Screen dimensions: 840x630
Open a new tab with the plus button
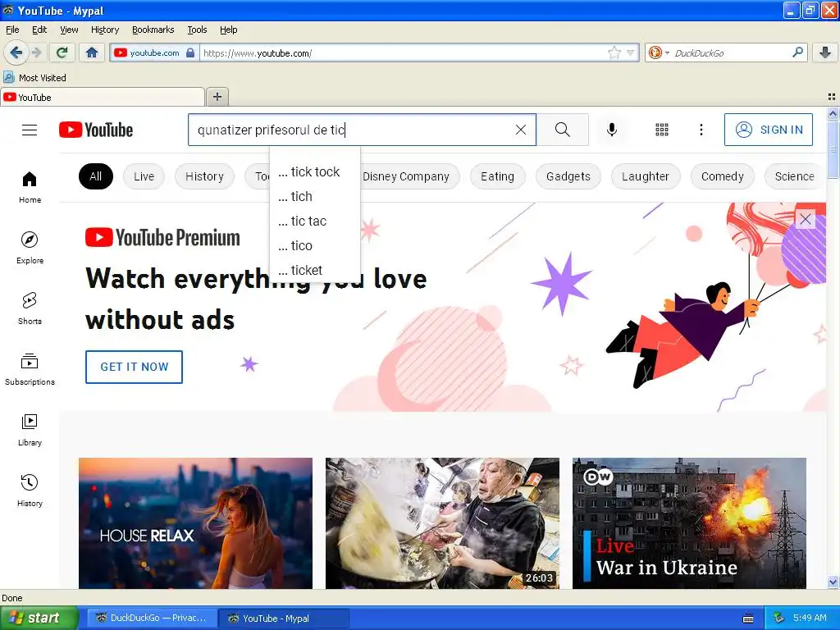pos(217,97)
